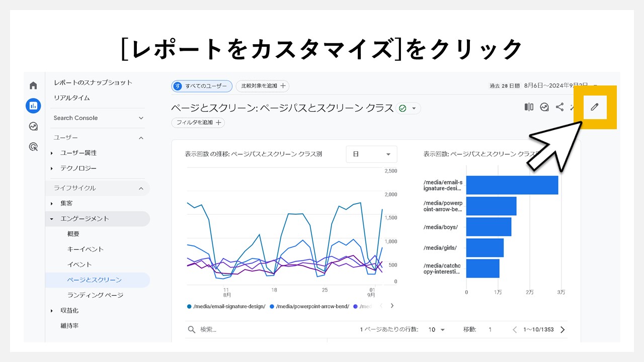Toggle the comparison view icon in the toolbar
Viewport: 644px width, 362px height.
point(528,108)
